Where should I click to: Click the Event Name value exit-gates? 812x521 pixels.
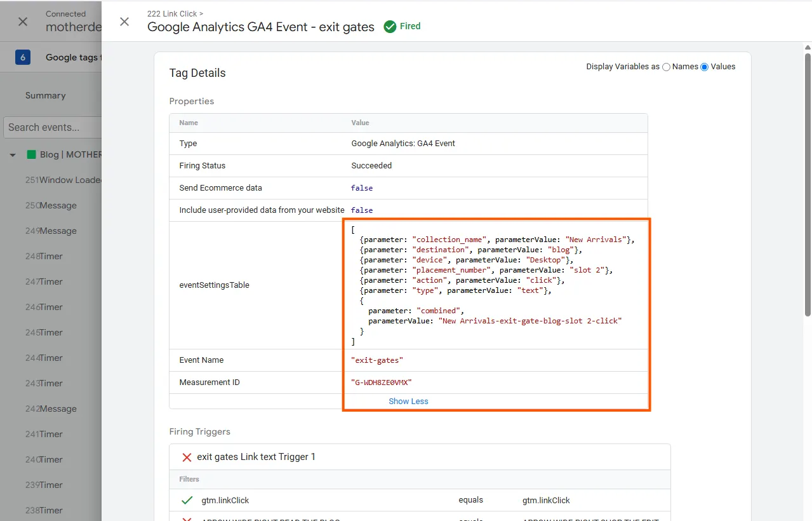click(377, 360)
